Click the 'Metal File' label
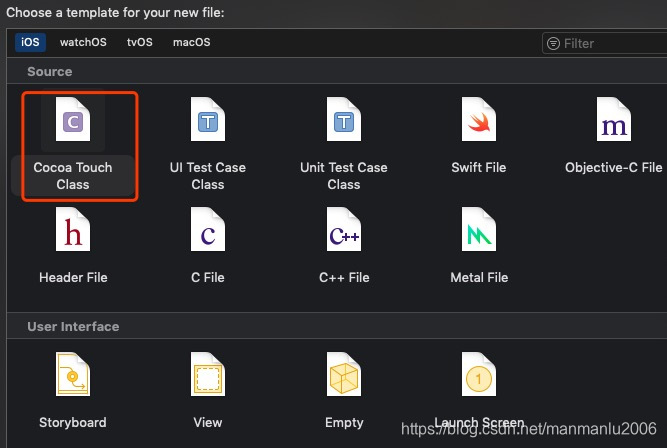This screenshot has height=448, width=667. click(479, 277)
